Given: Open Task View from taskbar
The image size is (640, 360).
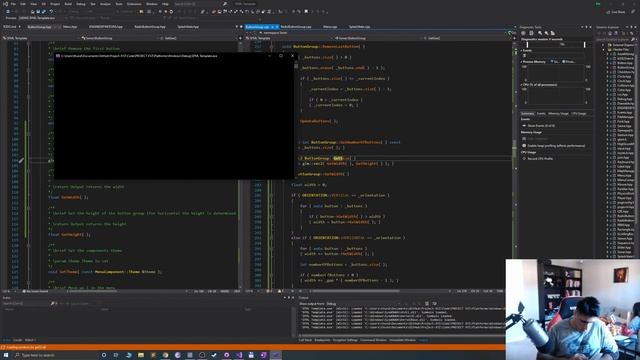Looking at the screenshot, I should coord(116,355).
